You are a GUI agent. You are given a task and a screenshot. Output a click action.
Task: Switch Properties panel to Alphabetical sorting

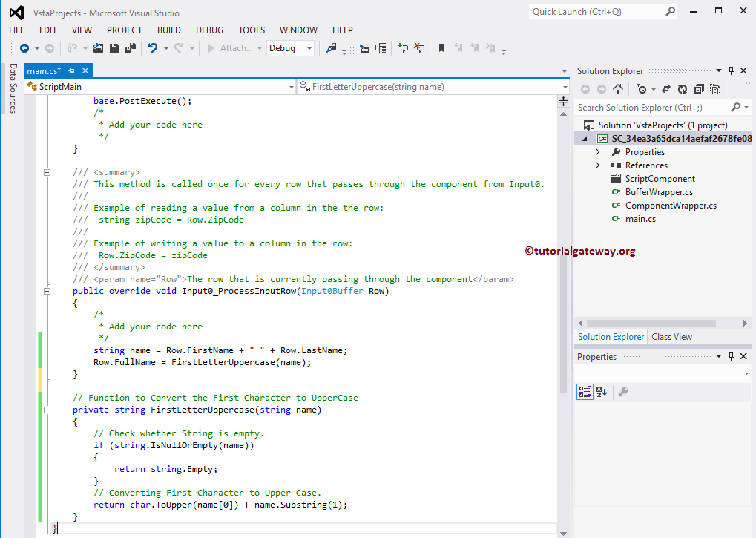tap(600, 392)
